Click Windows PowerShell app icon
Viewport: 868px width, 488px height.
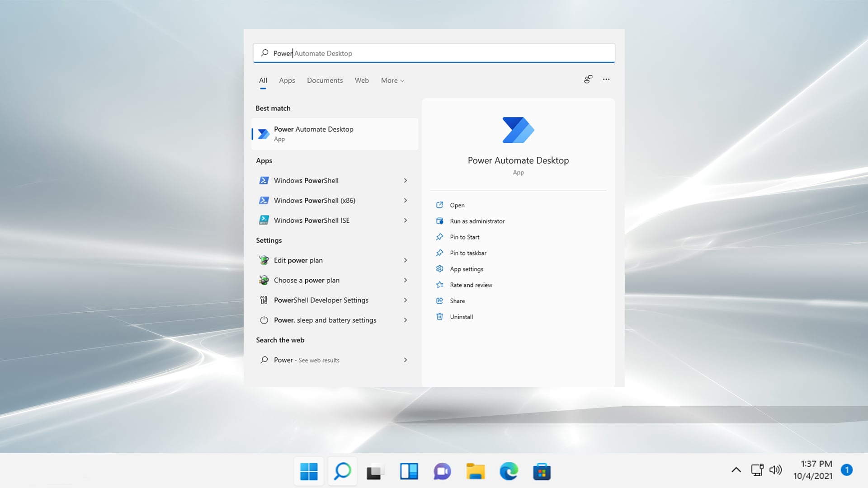tap(264, 180)
